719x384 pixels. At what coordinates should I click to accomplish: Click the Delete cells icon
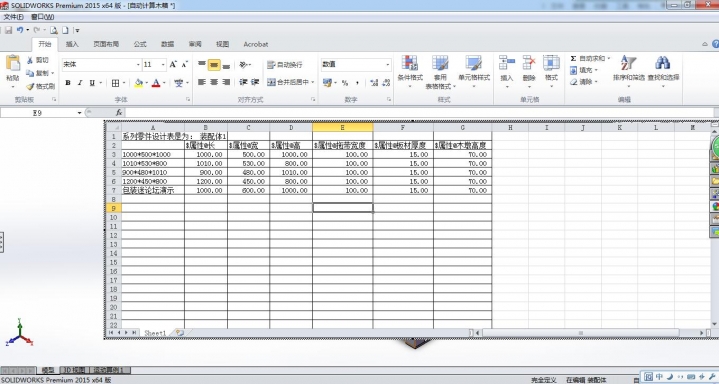point(529,63)
